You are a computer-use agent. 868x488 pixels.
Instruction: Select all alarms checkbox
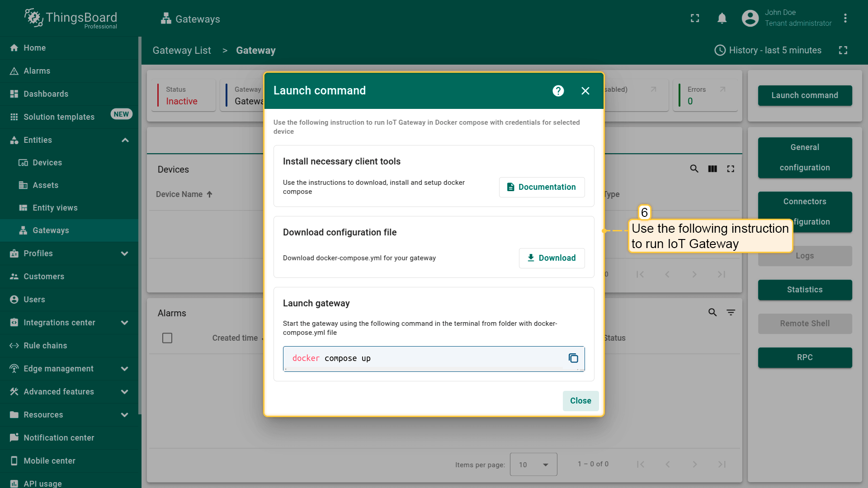coord(167,338)
